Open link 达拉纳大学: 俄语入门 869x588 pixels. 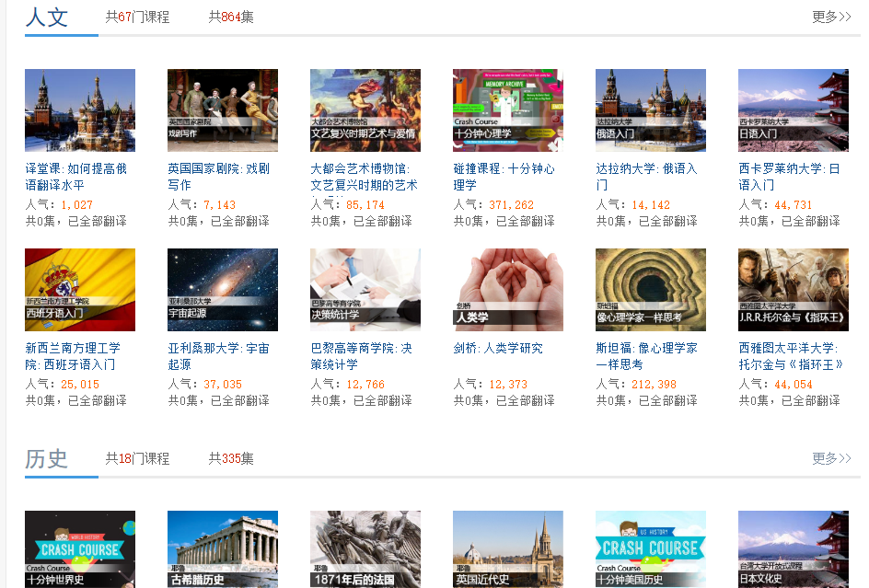coord(647,177)
